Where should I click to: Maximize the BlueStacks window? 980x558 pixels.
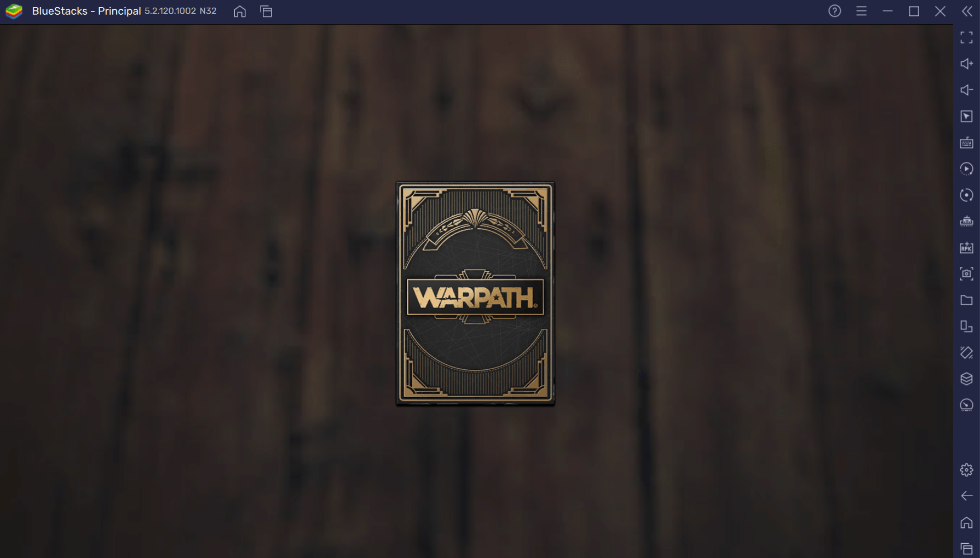[x=914, y=11]
